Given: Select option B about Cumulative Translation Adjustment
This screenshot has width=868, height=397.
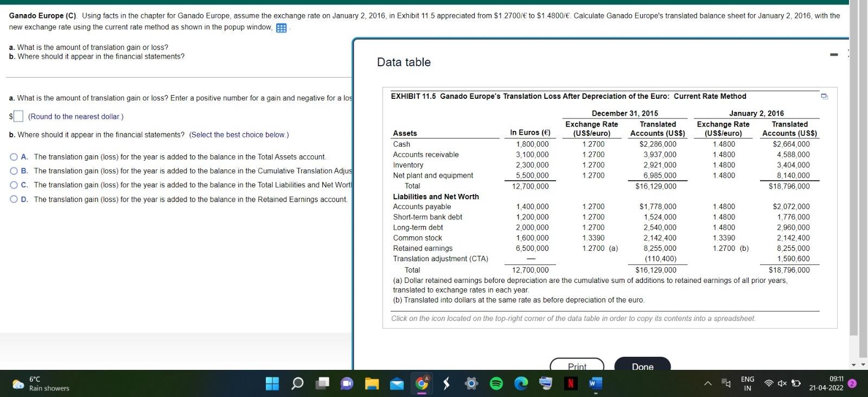Looking at the screenshot, I should coord(14,171).
